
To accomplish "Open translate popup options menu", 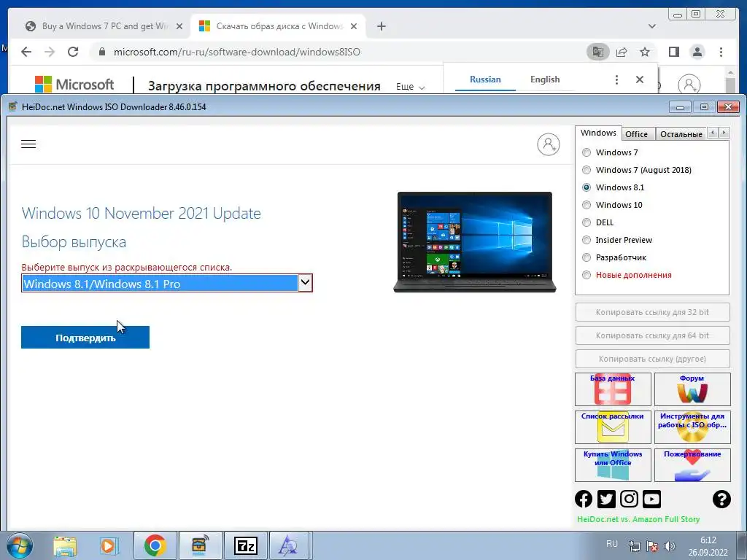I will (x=616, y=79).
